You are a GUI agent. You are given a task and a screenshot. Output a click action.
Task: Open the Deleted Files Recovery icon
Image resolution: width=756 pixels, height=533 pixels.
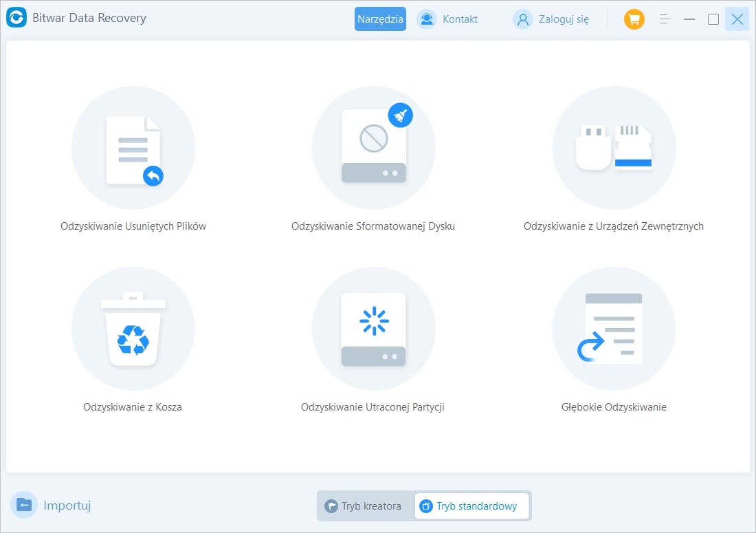(x=133, y=148)
